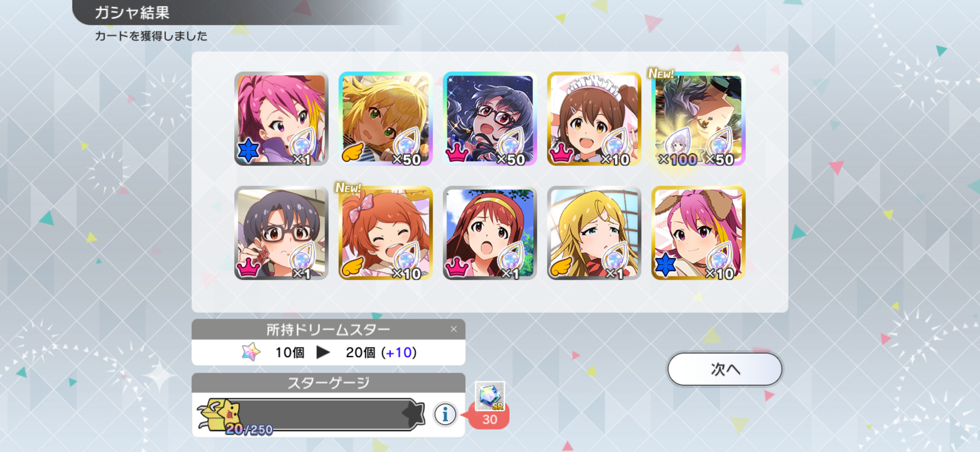This screenshot has height=452, width=980.
Task: Click the star gauge progress bar
Action: tap(322, 414)
